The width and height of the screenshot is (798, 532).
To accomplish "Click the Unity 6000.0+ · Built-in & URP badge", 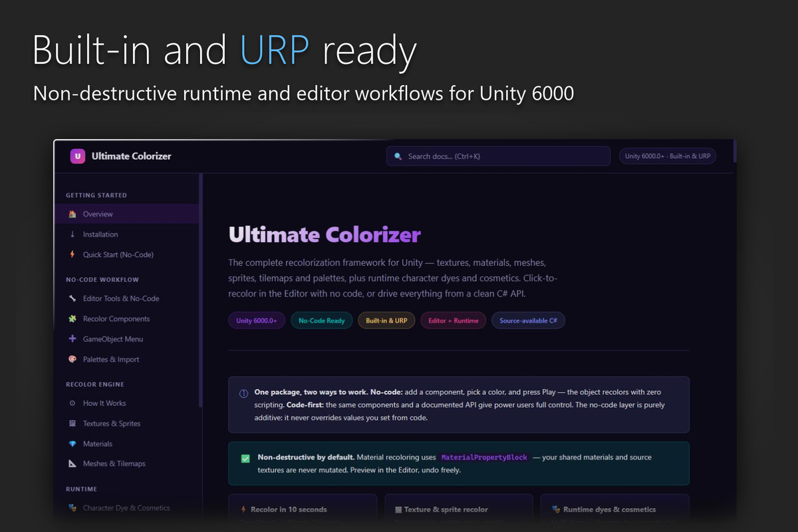I will click(x=668, y=156).
